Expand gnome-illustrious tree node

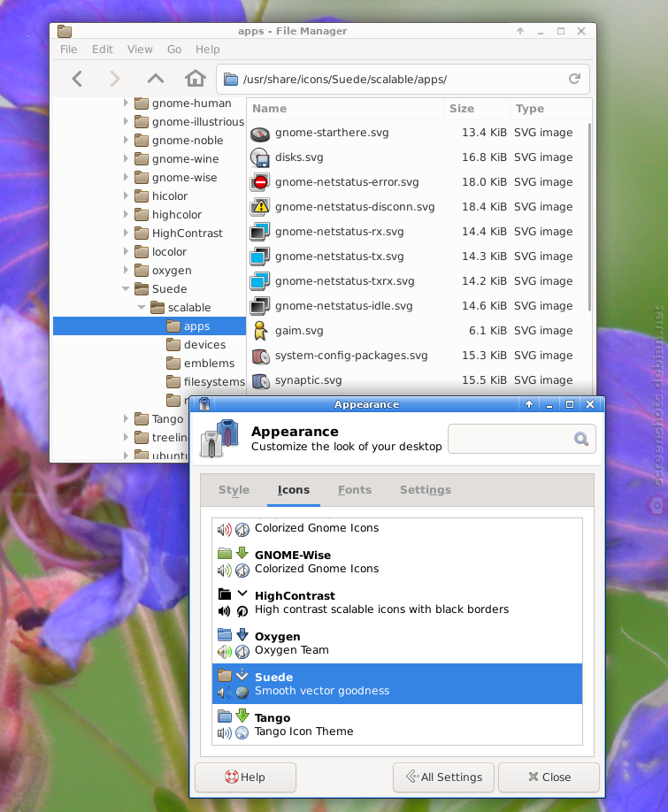tap(126, 122)
